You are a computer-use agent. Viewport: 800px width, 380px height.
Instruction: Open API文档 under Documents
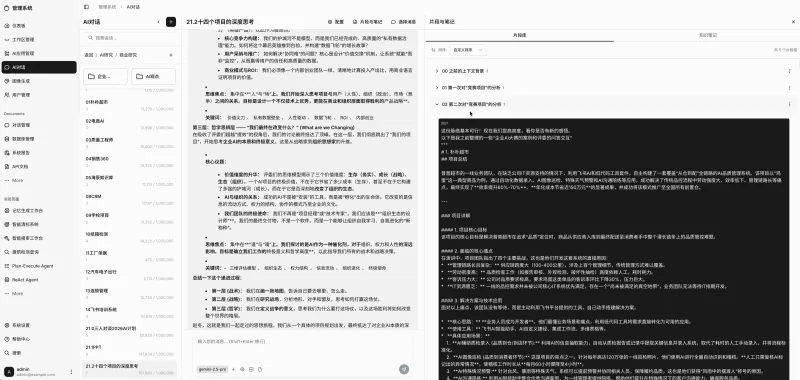[39, 166]
